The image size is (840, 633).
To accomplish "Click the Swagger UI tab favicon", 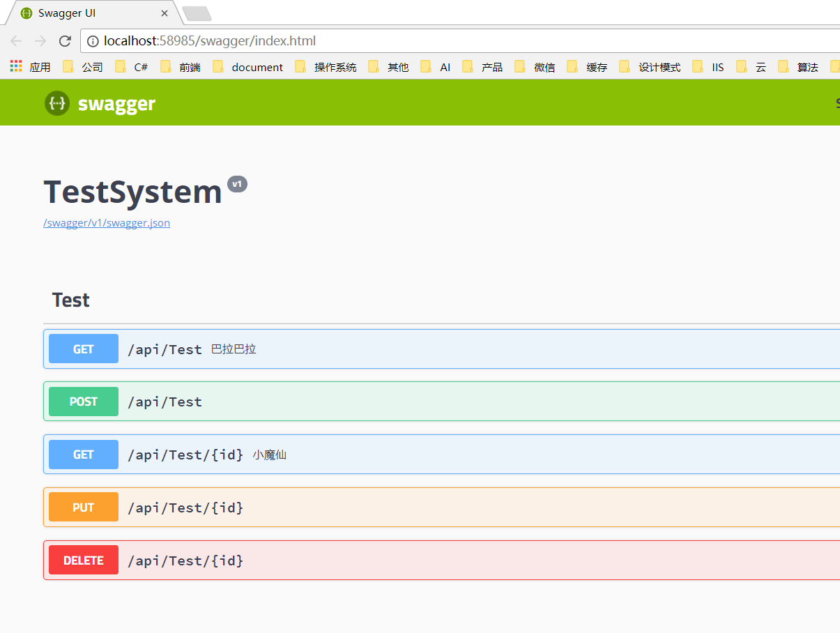I will pyautogui.click(x=26, y=13).
